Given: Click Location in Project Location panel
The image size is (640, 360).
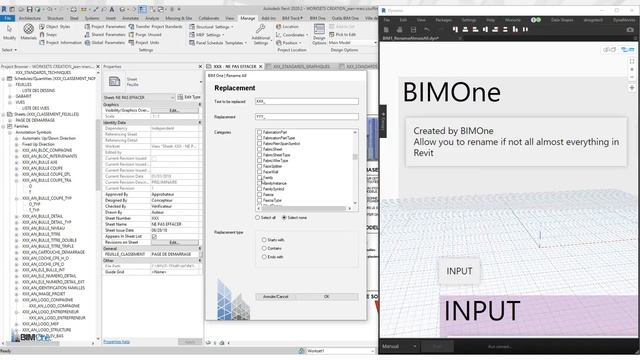Looking at the screenshot, I should 287,27.
